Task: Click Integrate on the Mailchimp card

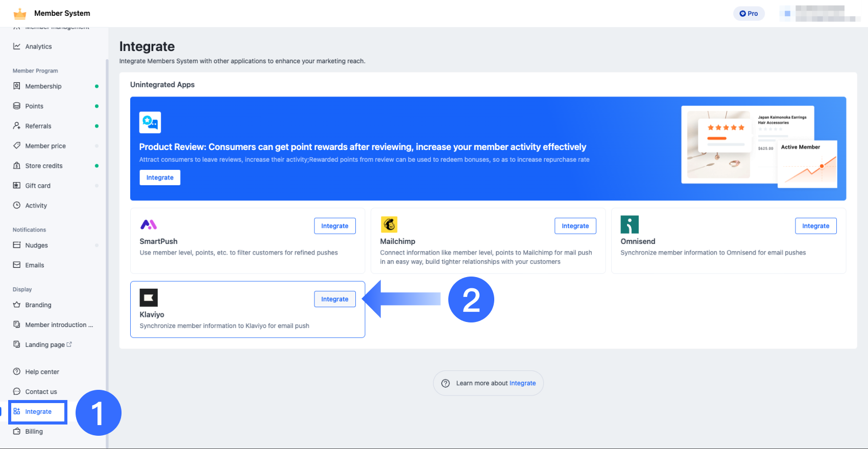Action: coord(575,226)
